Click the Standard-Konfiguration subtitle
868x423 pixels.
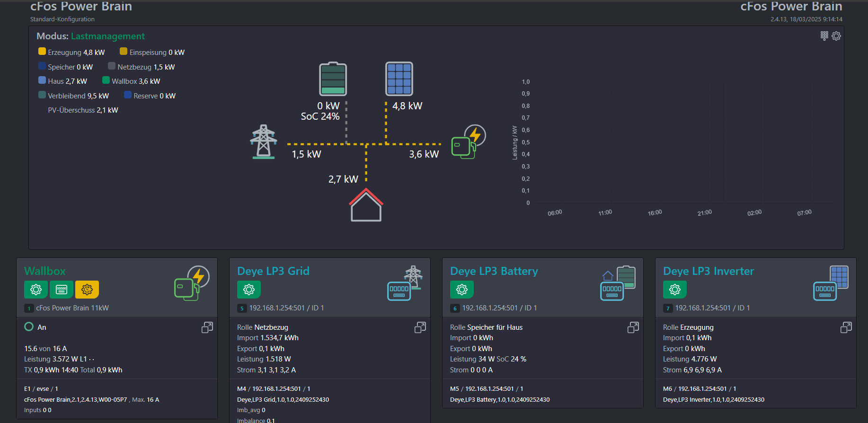tap(62, 19)
